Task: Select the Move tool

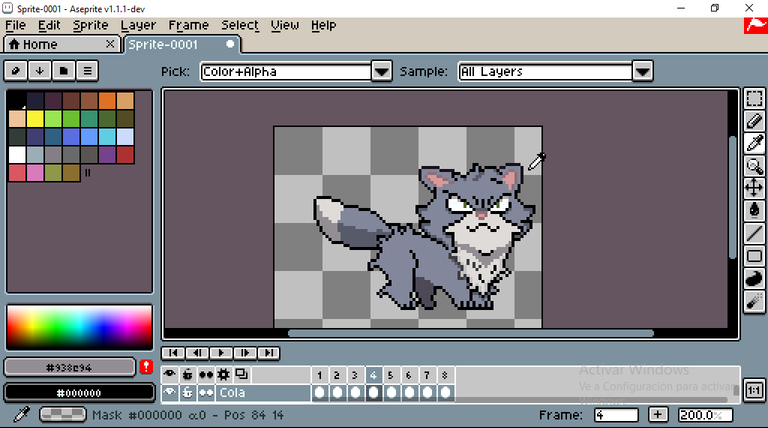Action: [754, 188]
